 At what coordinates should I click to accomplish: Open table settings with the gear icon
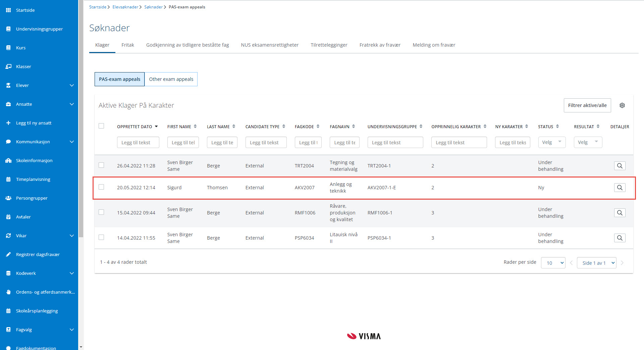pos(622,105)
